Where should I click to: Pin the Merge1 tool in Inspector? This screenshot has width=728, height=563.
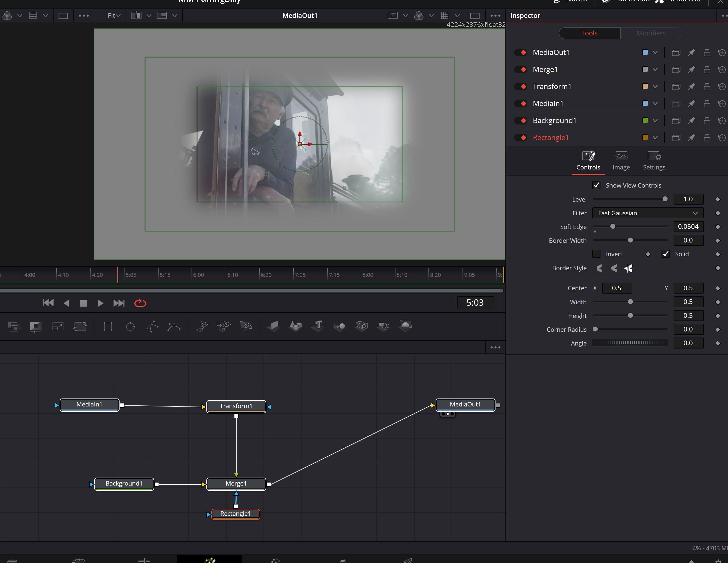click(692, 69)
